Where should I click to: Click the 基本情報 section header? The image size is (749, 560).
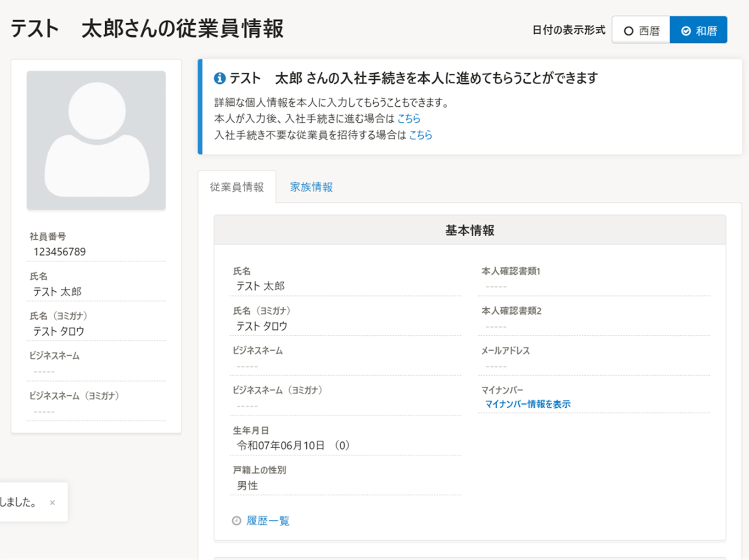coord(470,230)
